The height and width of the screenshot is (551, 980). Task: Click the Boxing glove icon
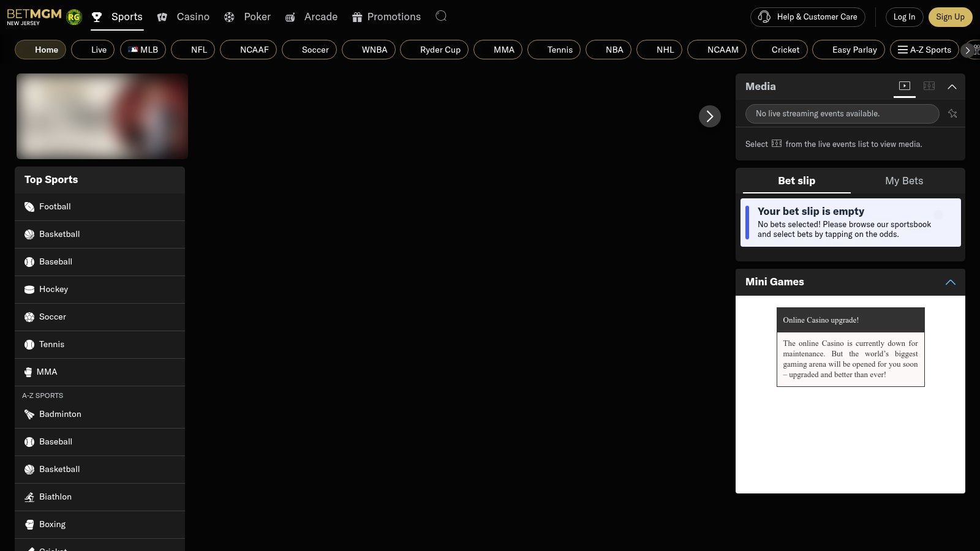pos(29,525)
